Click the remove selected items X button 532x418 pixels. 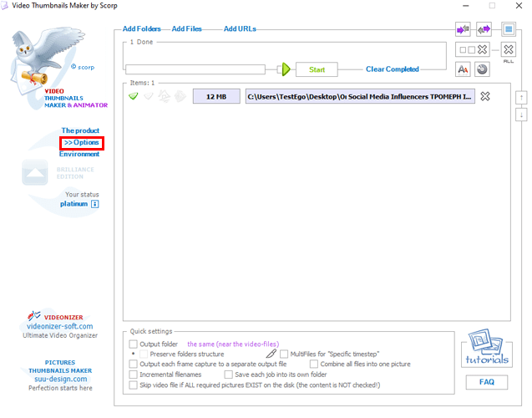click(473, 50)
